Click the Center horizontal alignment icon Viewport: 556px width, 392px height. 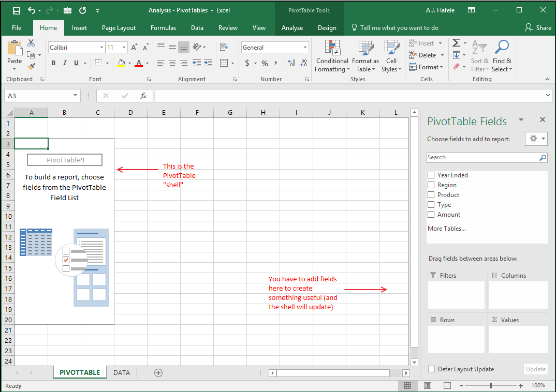point(172,63)
